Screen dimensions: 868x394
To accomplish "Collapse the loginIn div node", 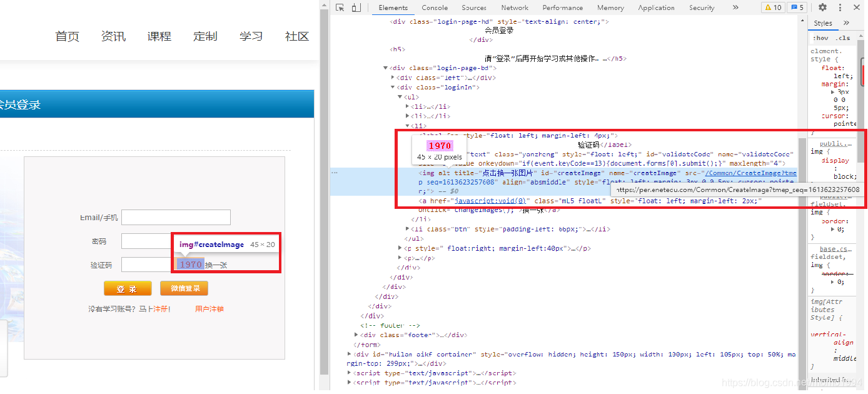I will click(x=393, y=88).
